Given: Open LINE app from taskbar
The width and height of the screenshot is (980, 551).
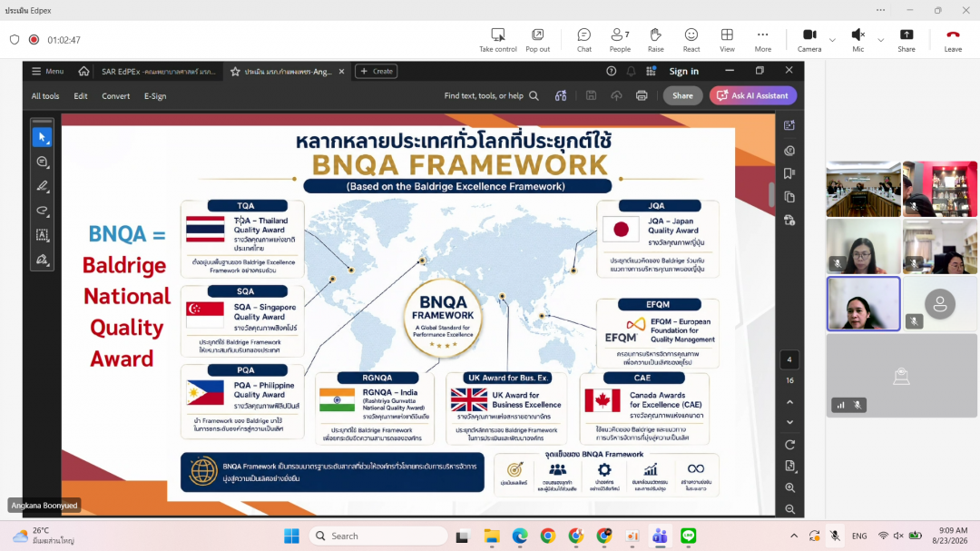Looking at the screenshot, I should (688, 536).
